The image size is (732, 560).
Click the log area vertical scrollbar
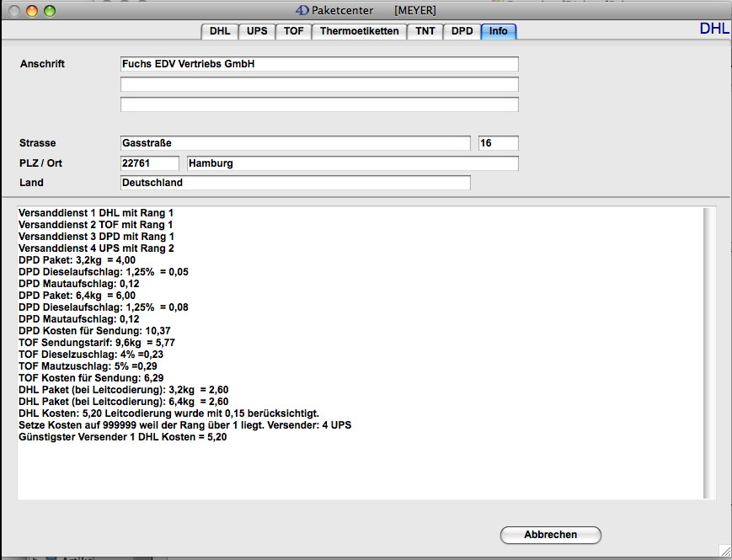click(x=710, y=352)
